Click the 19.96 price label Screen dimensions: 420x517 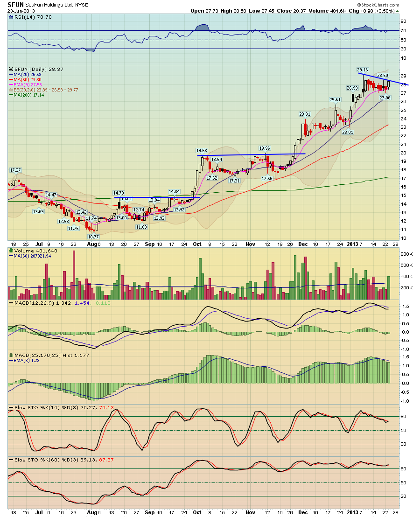tap(265, 148)
